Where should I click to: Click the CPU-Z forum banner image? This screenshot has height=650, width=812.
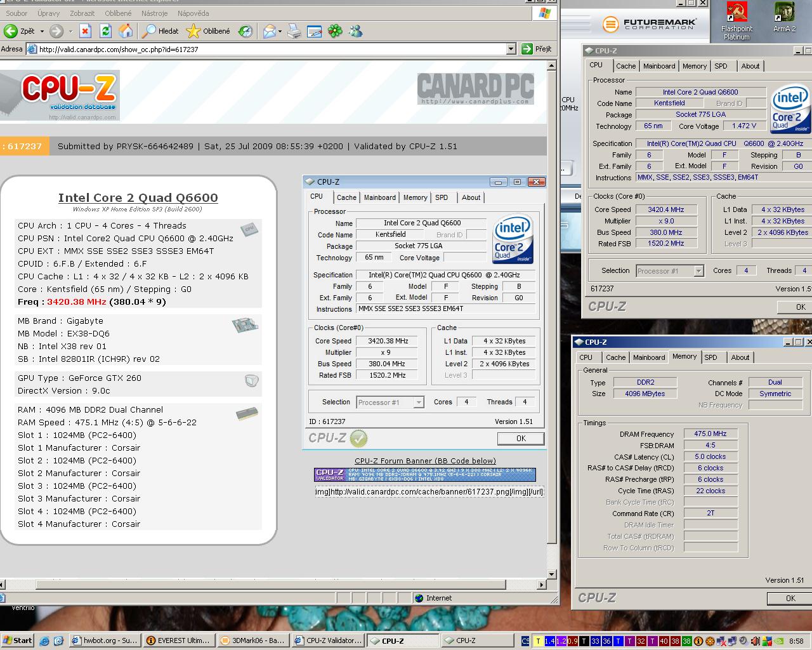(424, 475)
